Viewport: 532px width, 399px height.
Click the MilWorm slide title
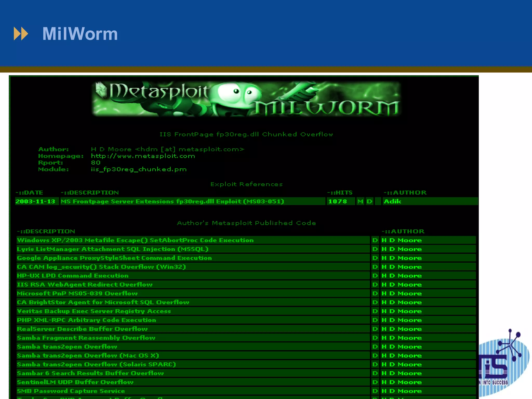tap(80, 34)
